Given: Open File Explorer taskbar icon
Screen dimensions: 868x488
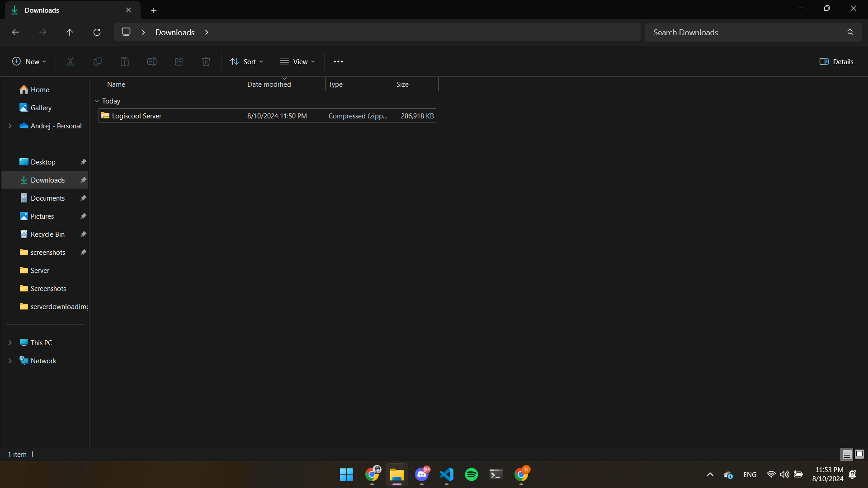Looking at the screenshot, I should [397, 474].
